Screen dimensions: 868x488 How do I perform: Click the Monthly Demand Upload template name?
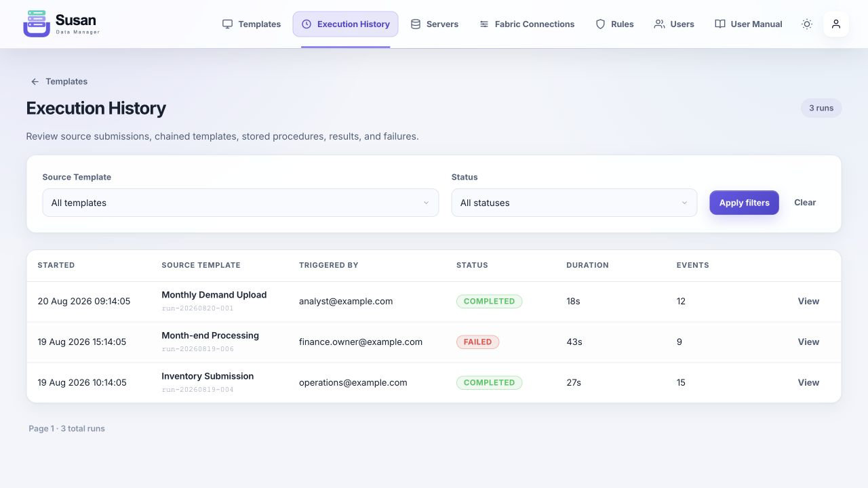coord(214,295)
